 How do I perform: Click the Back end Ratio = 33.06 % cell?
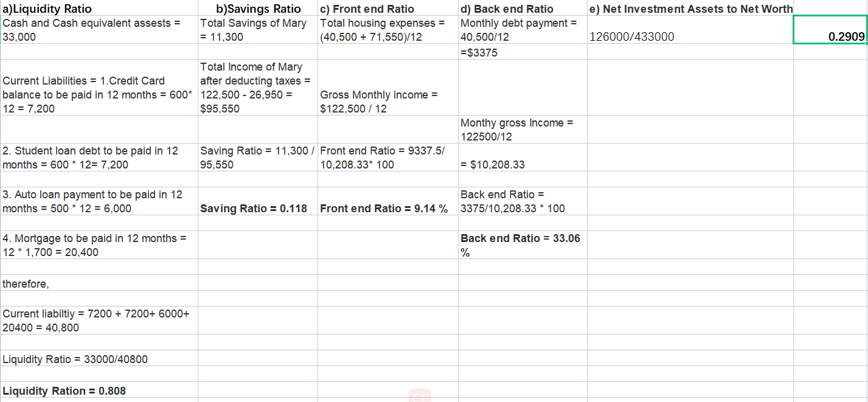click(x=521, y=244)
